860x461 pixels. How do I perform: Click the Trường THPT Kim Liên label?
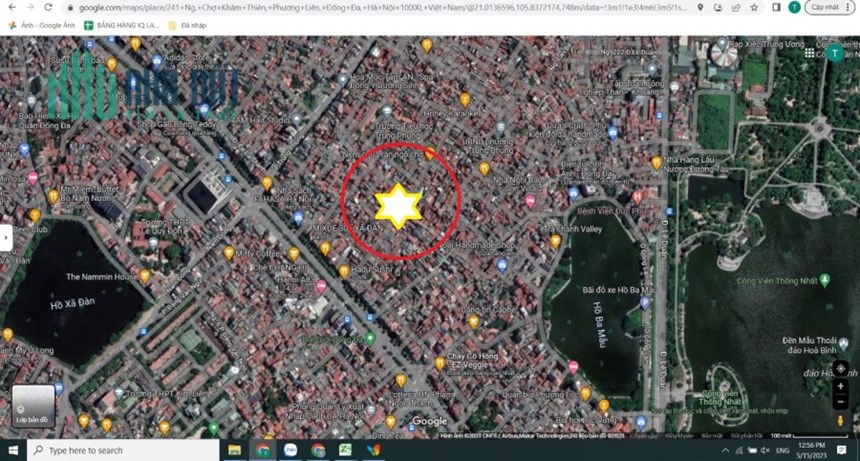[x=167, y=394]
